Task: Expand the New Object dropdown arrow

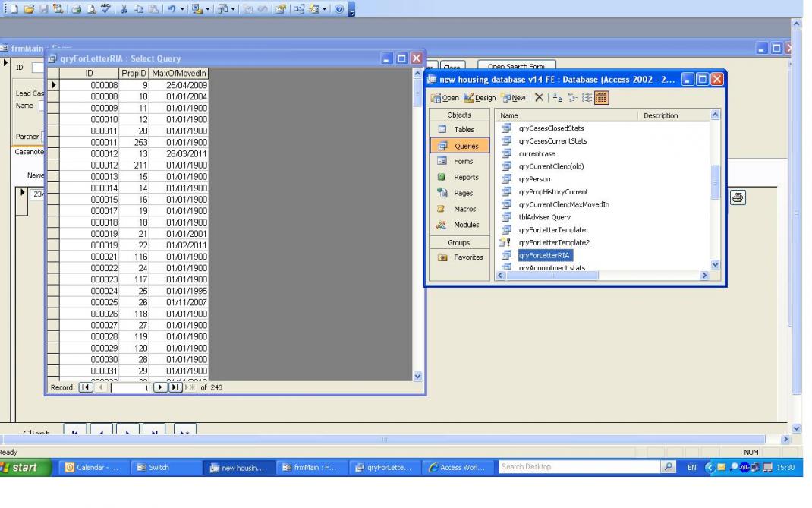Action: tap(325, 9)
